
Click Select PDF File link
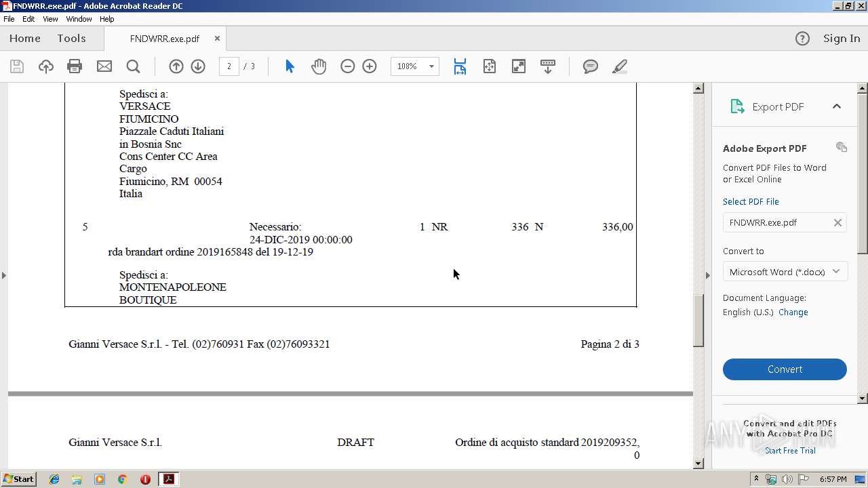751,202
